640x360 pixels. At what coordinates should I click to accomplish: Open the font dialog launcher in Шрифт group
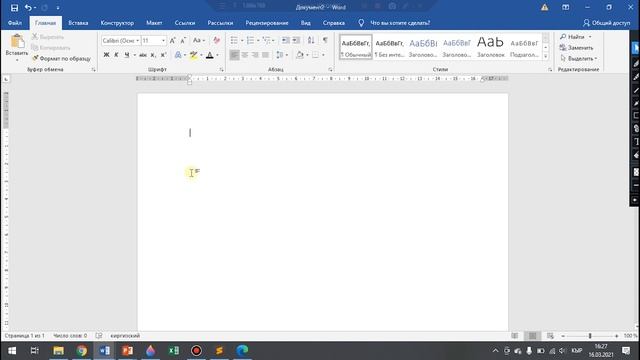(222, 70)
